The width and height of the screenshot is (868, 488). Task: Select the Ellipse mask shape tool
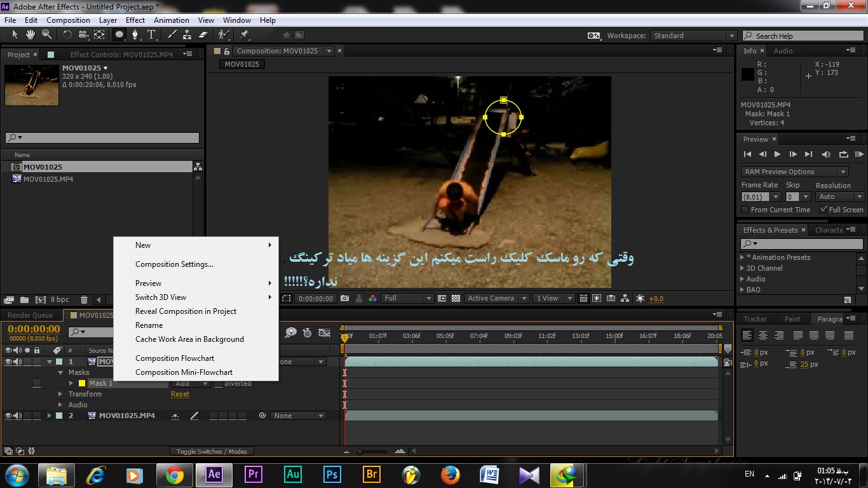[x=119, y=35]
